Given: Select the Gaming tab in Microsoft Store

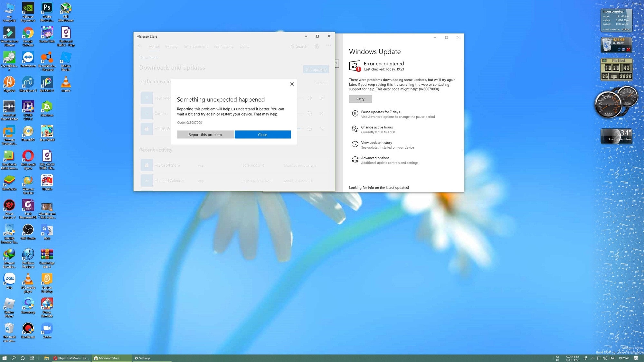Looking at the screenshot, I should coord(171,46).
